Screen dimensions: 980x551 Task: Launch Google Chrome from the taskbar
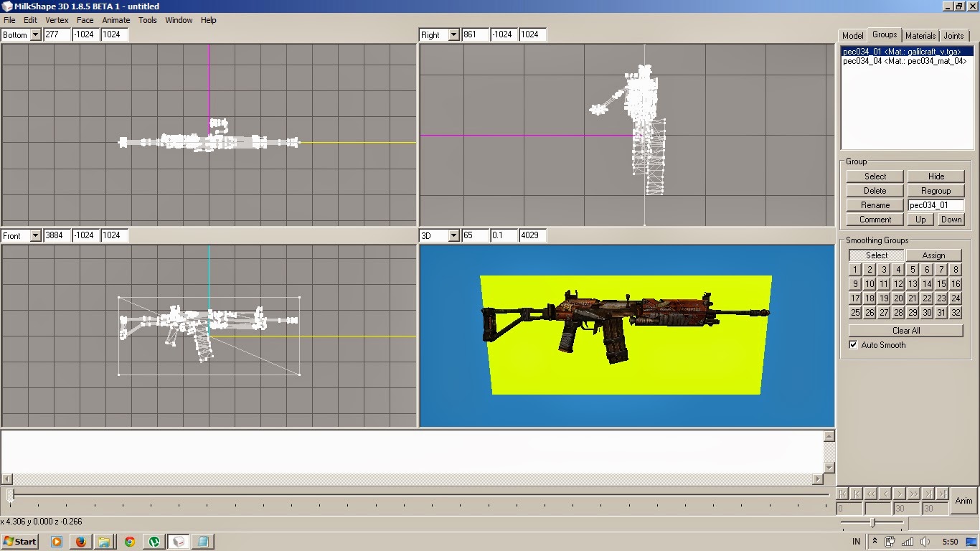point(130,542)
